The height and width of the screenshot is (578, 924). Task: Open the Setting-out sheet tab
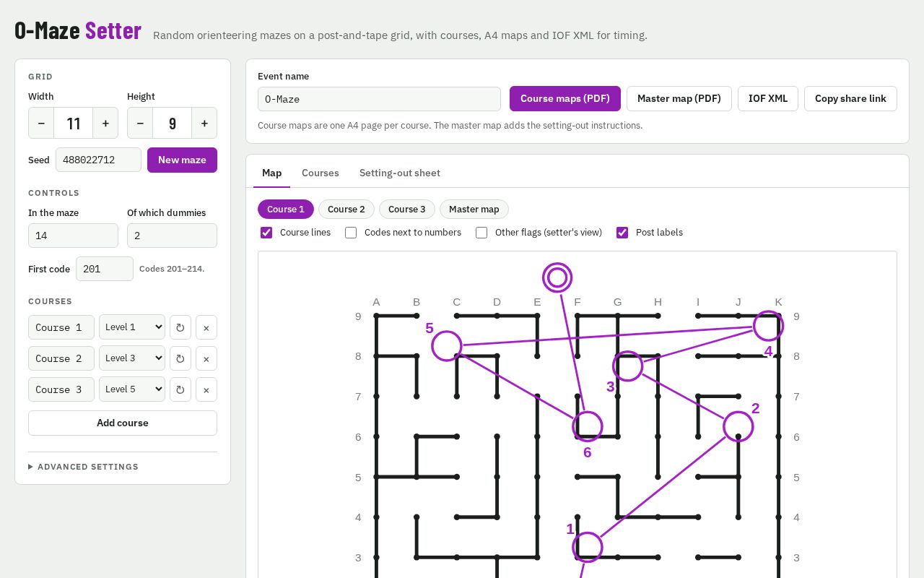pos(400,173)
